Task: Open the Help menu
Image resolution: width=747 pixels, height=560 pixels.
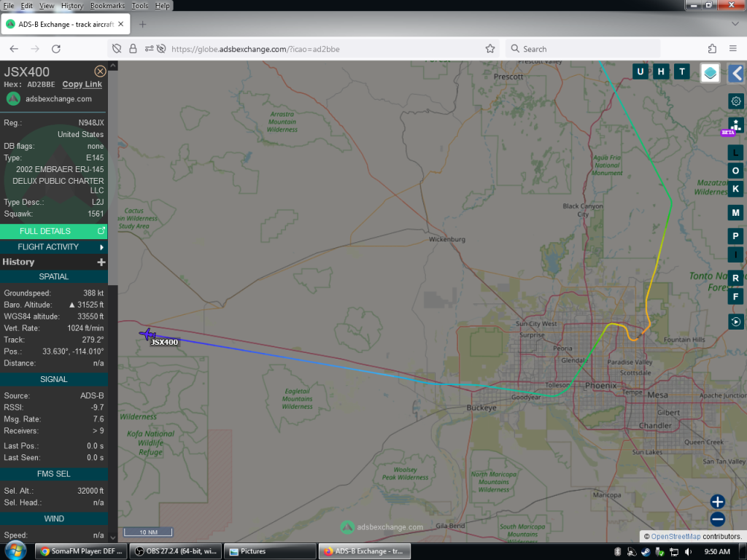Action: click(x=162, y=6)
